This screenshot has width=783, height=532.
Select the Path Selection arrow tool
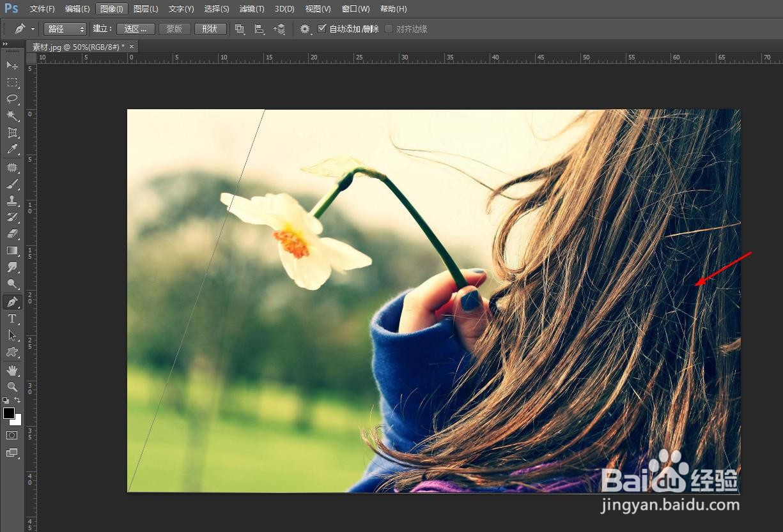click(12, 335)
